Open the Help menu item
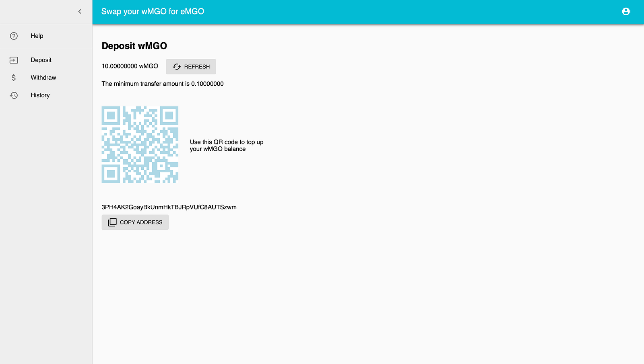Viewport: 644px width, 364px height. (46, 36)
